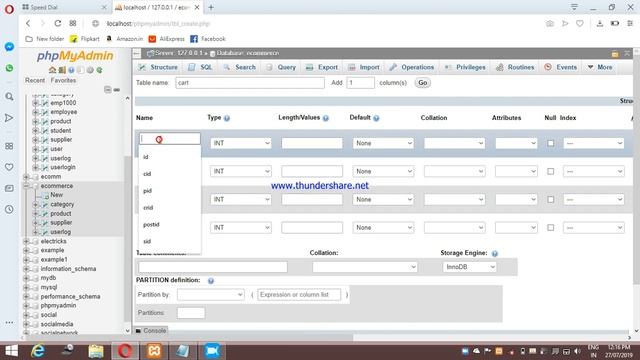Toggle Null checkbox in third column row
The image size is (640, 360).
click(551, 200)
